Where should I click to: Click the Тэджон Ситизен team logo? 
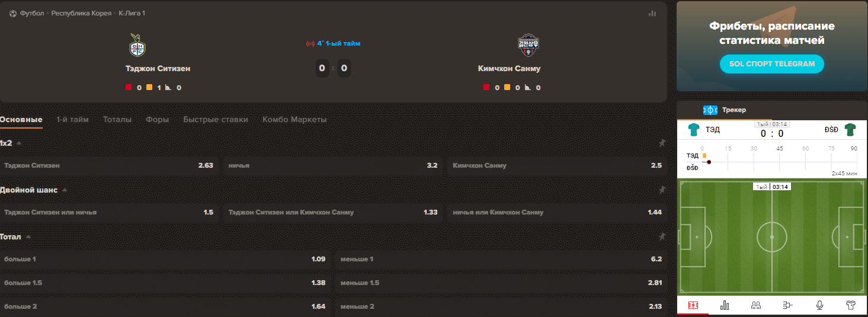point(138,45)
